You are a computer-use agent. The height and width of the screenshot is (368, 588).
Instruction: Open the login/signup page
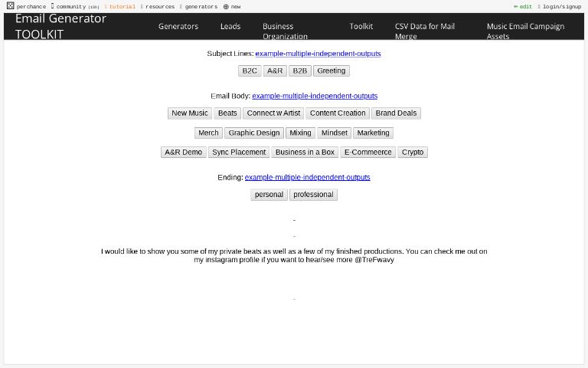click(561, 6)
